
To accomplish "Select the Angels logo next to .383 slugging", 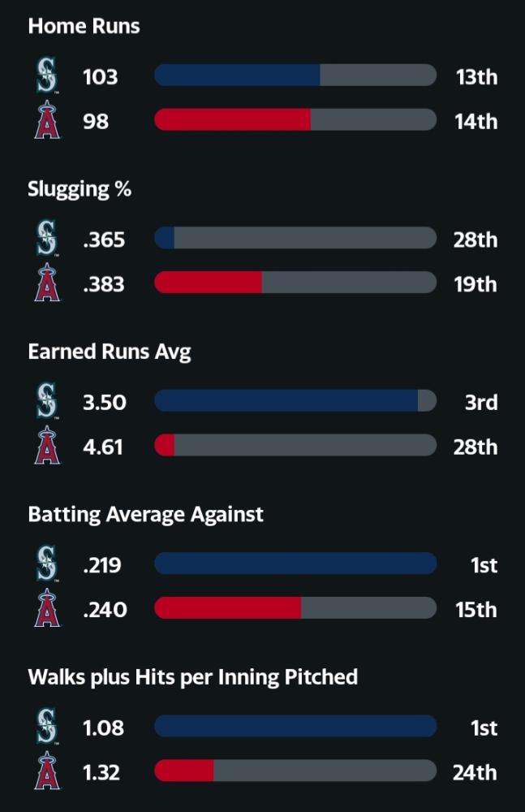I will pos(47,283).
